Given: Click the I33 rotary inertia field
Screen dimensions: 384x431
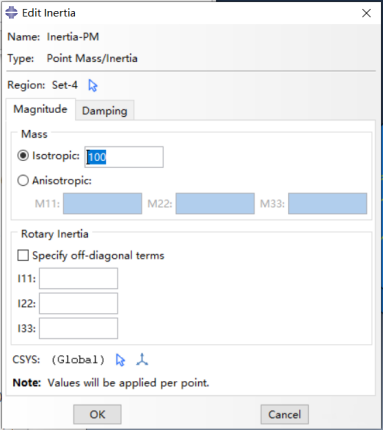Looking at the screenshot, I should tap(78, 328).
